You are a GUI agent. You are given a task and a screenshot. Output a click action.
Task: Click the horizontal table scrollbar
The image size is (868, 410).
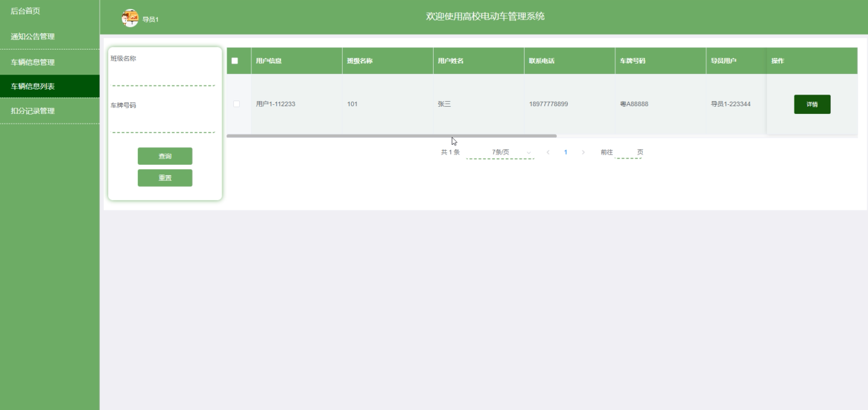[391, 136]
